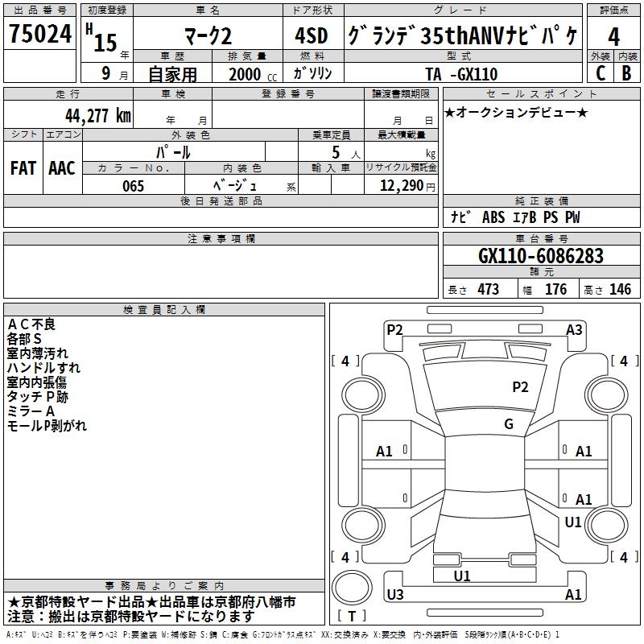Select the registration month 9
644x644 pixels.
(x=106, y=73)
